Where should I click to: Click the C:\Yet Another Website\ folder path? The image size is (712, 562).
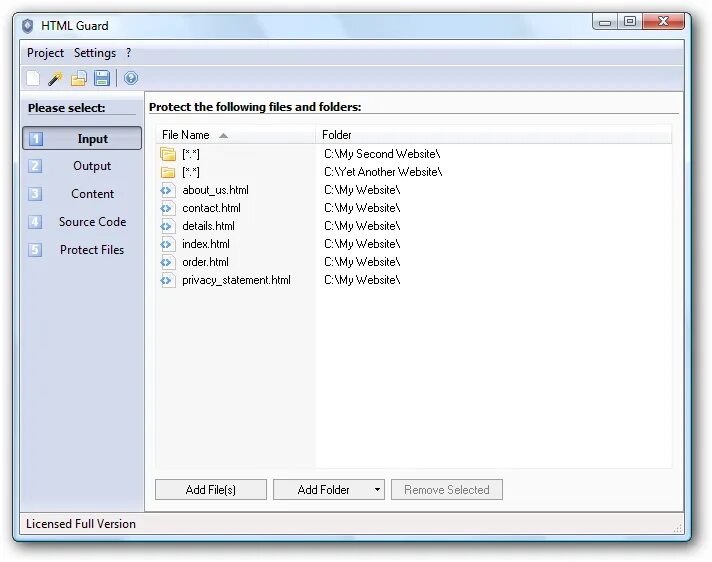[383, 172]
